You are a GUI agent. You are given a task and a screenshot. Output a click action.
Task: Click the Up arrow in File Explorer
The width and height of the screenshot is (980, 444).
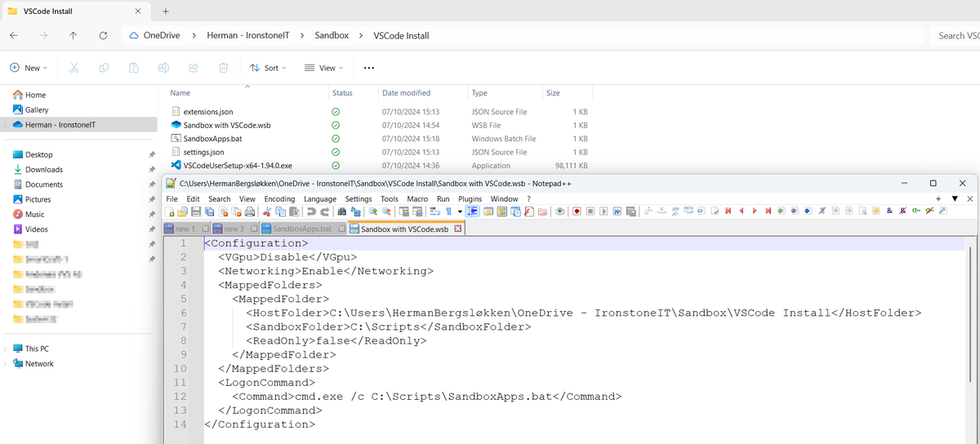click(73, 36)
